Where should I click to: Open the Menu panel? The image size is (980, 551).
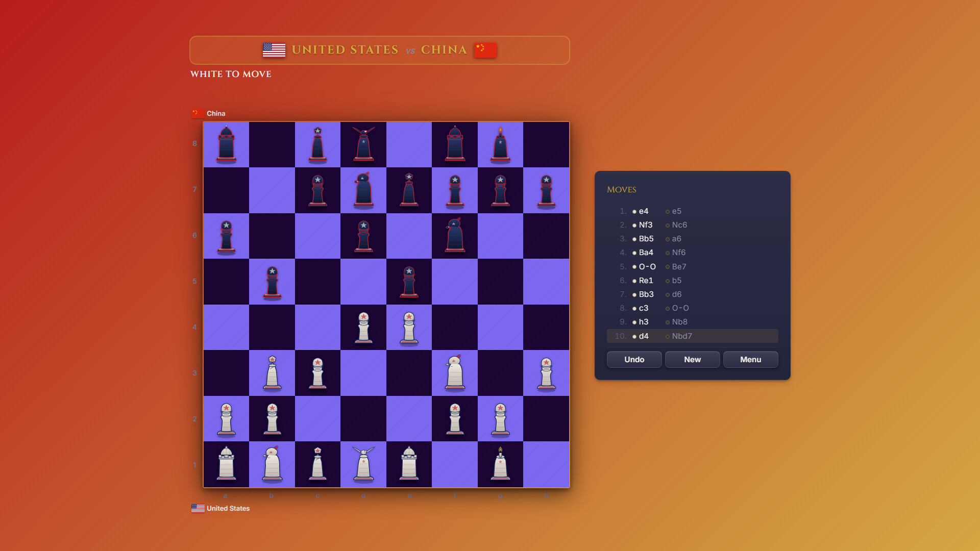pyautogui.click(x=751, y=360)
